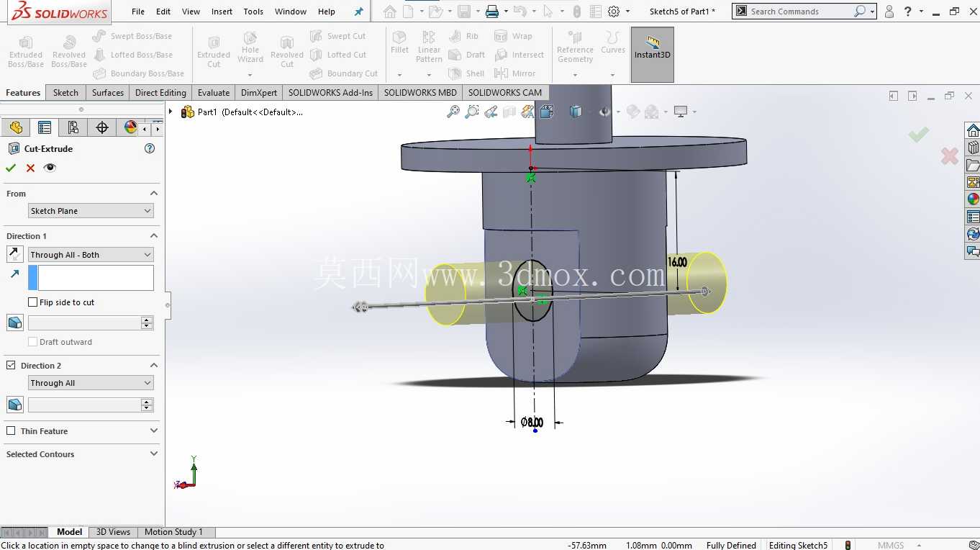Enable the Thin Feature checkbox
The width and height of the screenshot is (980, 550).
coord(11,431)
